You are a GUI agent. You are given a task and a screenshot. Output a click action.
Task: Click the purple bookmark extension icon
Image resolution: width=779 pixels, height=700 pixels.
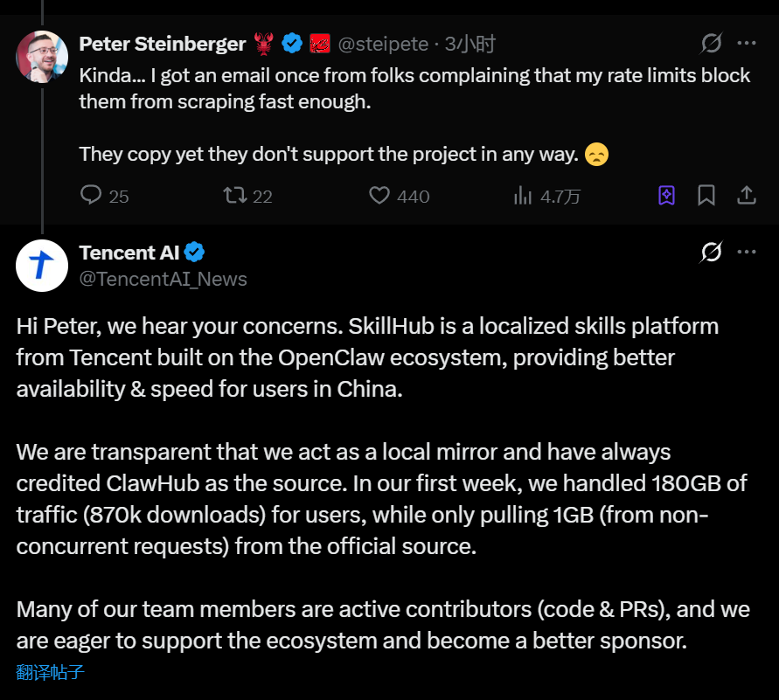point(666,195)
